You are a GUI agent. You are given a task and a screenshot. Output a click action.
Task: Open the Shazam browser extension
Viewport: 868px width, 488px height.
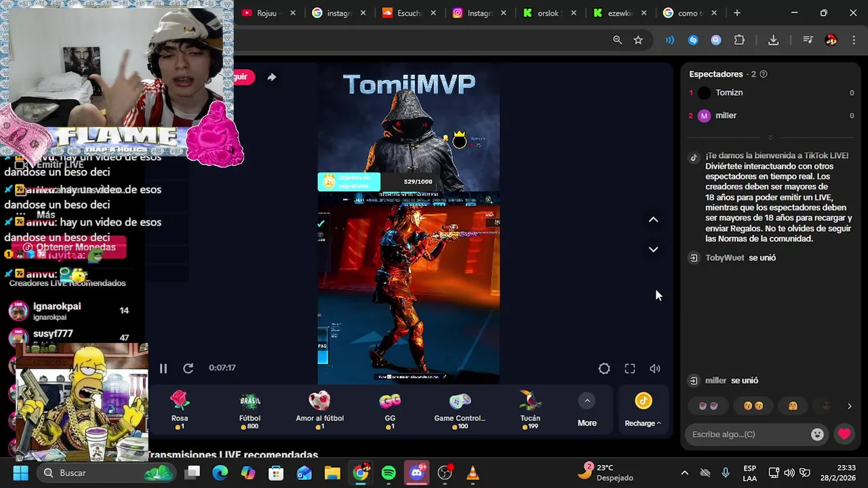[x=693, y=40]
